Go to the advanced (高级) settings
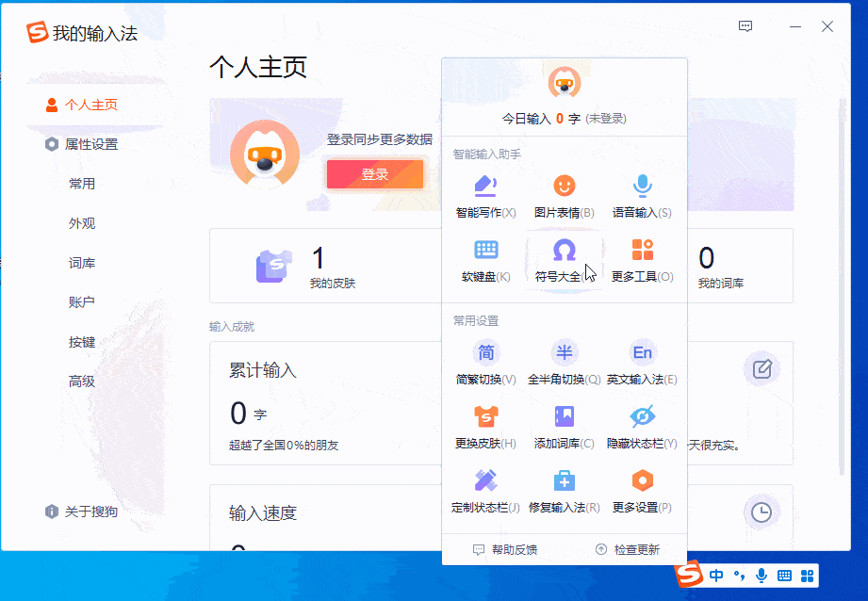This screenshot has width=868, height=601. [82, 382]
